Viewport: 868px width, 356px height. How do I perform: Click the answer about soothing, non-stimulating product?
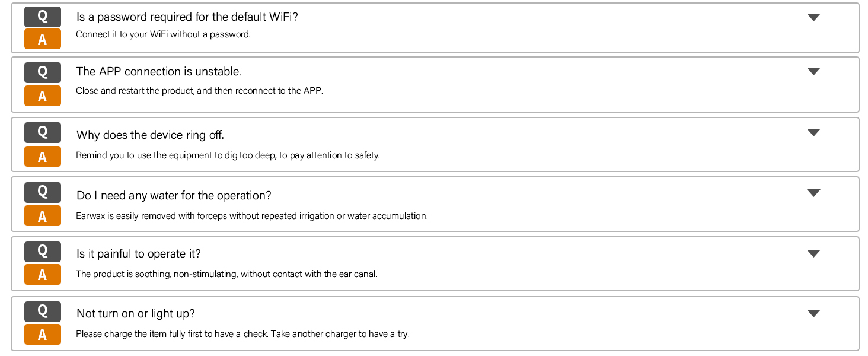(x=226, y=274)
